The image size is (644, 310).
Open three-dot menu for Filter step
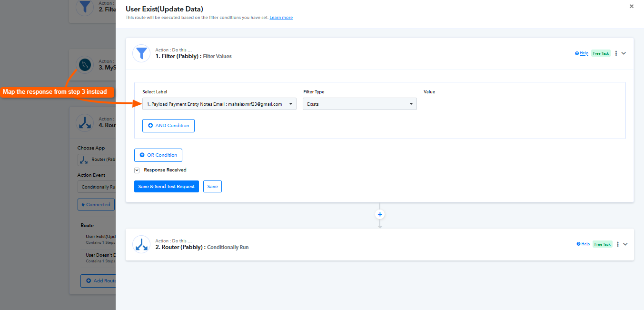pos(616,53)
